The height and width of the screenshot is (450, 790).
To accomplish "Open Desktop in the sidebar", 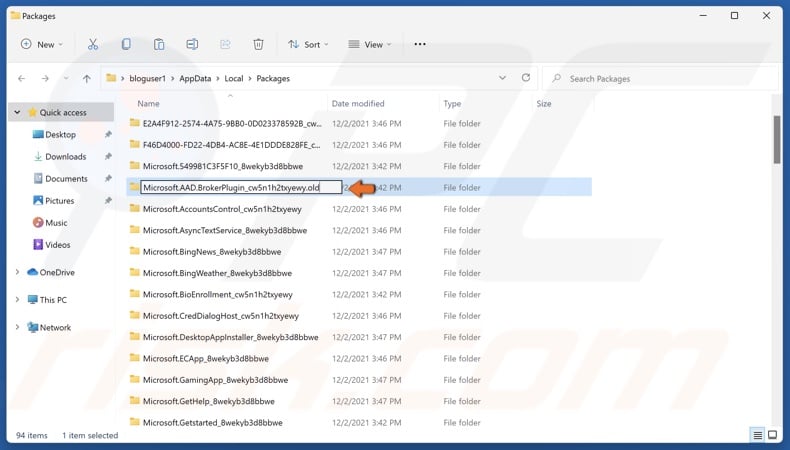I will click(60, 135).
